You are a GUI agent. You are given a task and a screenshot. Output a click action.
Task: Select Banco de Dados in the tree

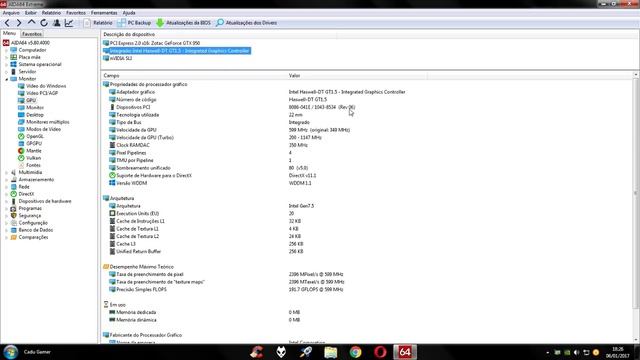[32, 230]
